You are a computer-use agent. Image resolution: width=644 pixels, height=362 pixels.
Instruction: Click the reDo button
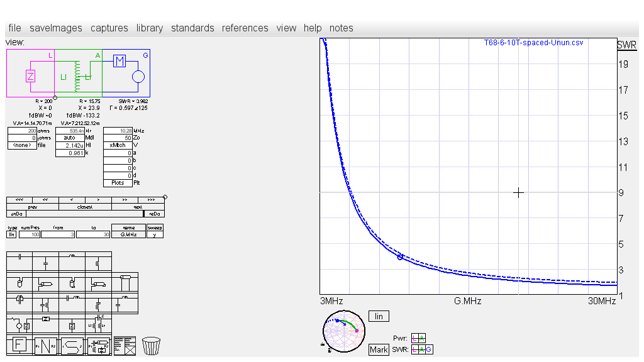[x=155, y=214]
